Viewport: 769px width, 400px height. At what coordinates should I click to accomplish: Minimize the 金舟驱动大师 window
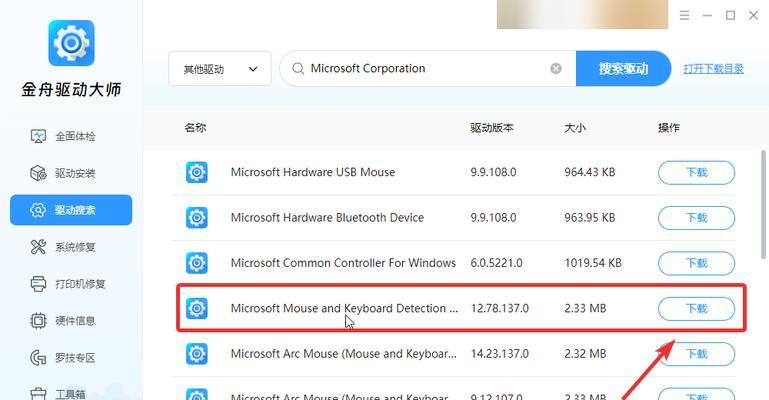coord(707,15)
